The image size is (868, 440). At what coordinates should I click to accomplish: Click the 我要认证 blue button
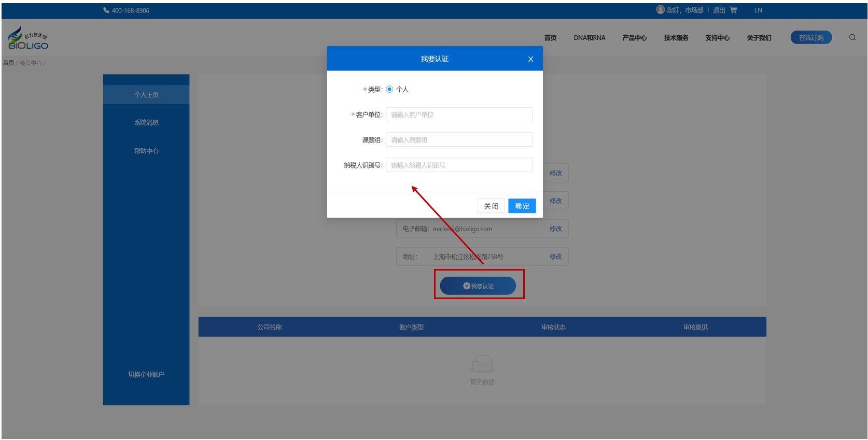(x=478, y=286)
